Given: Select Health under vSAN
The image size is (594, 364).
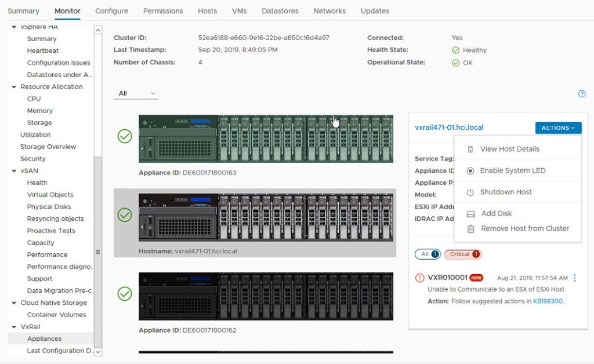Looking at the screenshot, I should click(37, 183).
